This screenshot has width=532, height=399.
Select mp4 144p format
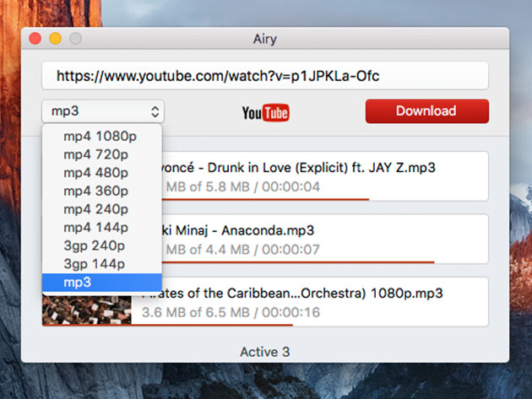pos(102,228)
